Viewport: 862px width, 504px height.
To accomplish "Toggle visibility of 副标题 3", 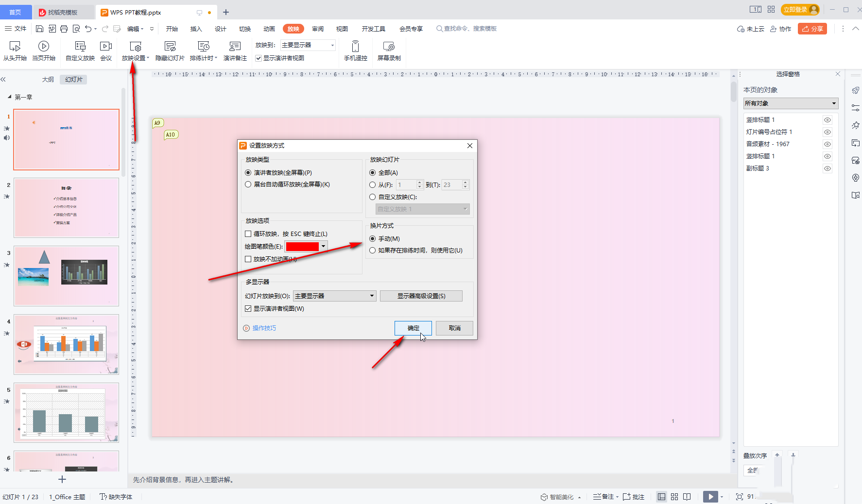I will pos(828,168).
